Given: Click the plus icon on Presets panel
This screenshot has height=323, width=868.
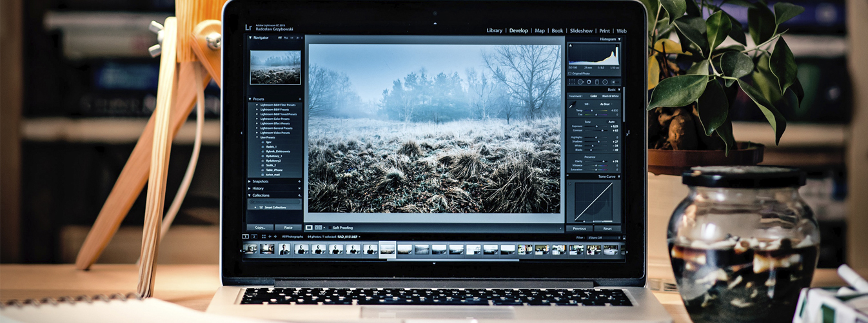Looking at the screenshot, I should [299, 99].
